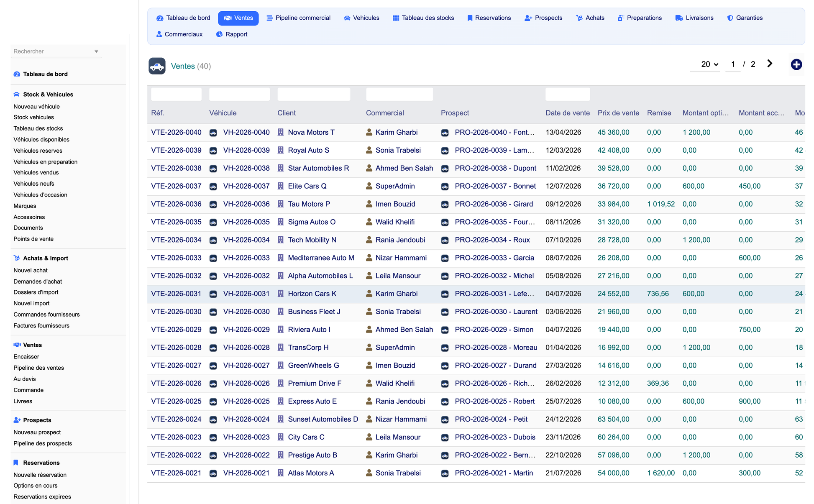Image resolution: width=814 pixels, height=504 pixels.
Task: Open client Tech Mobility N
Action: point(312,240)
